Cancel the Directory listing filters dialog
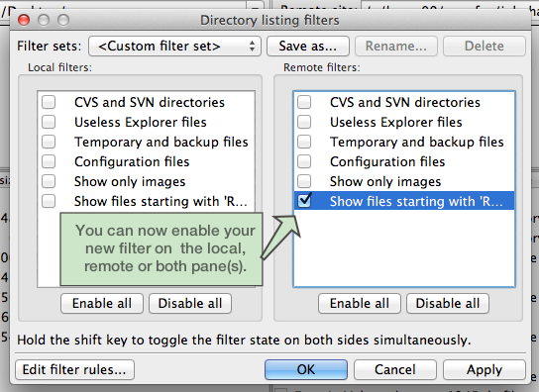Image resolution: width=539 pixels, height=392 pixels. point(395,369)
